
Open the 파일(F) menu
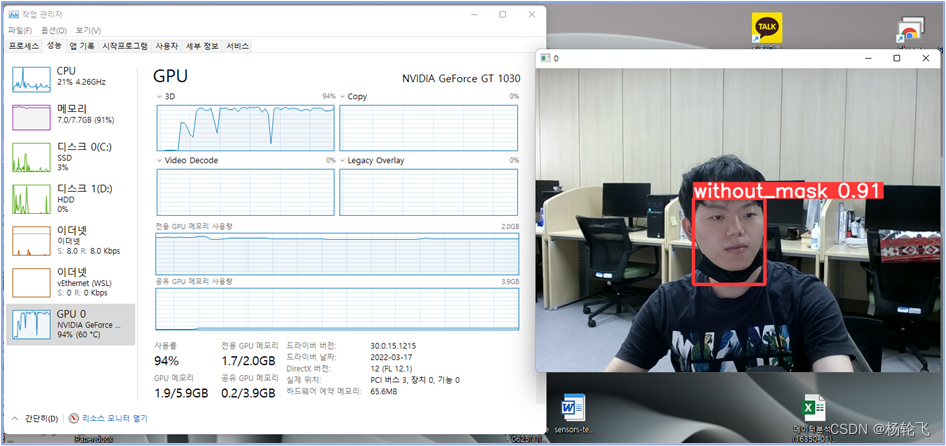(x=20, y=30)
